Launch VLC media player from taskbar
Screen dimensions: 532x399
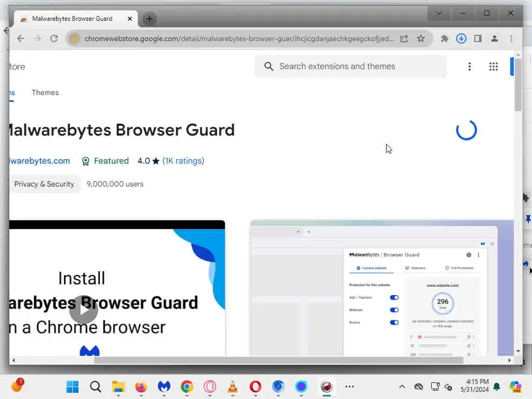click(x=232, y=387)
